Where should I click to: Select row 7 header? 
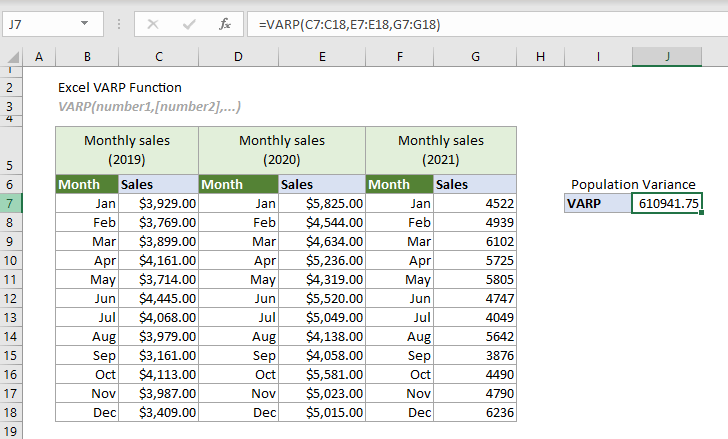point(11,203)
